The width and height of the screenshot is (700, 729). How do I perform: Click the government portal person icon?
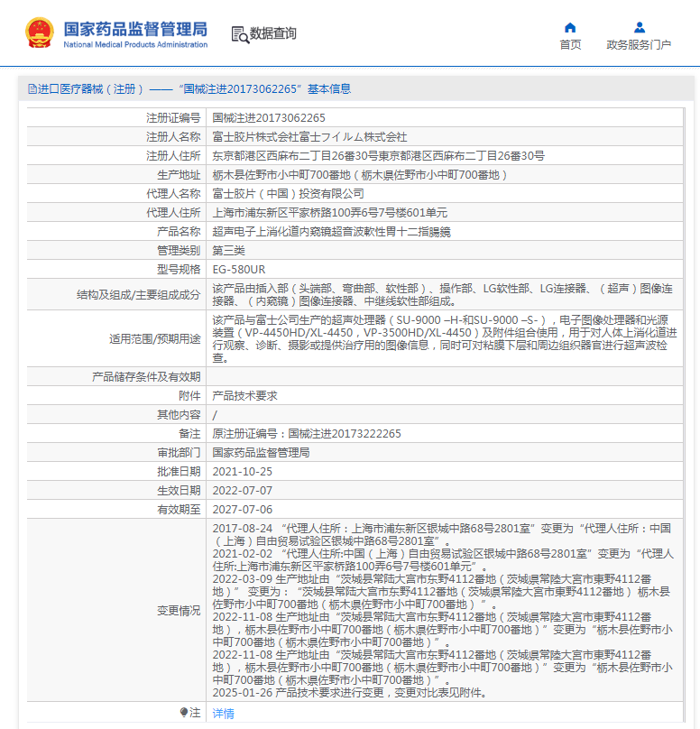click(x=639, y=27)
